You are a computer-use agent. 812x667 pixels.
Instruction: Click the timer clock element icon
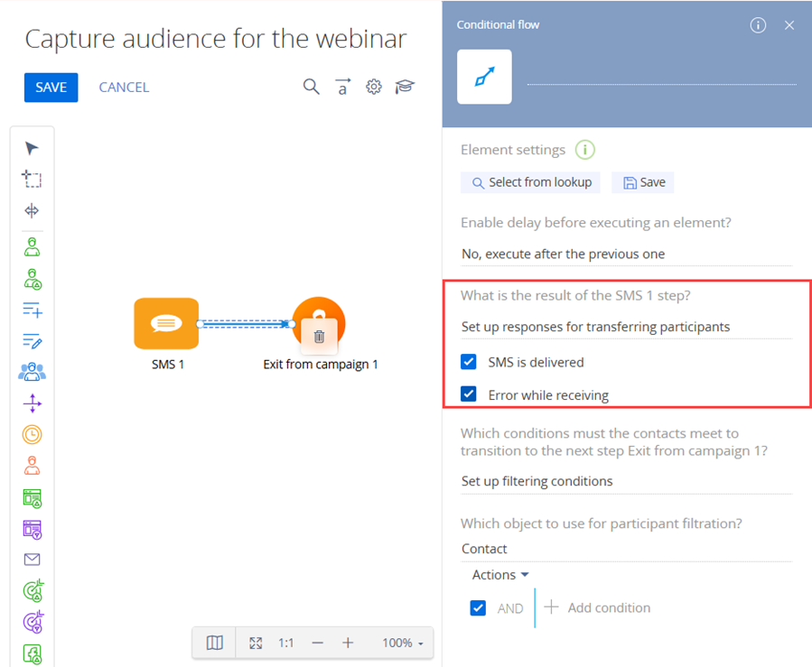click(x=32, y=434)
